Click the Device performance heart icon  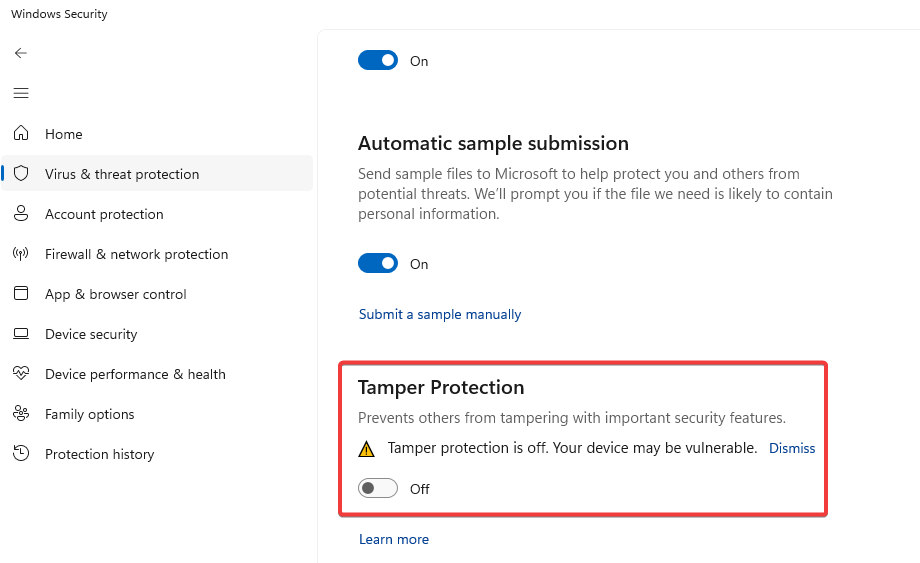(x=21, y=374)
